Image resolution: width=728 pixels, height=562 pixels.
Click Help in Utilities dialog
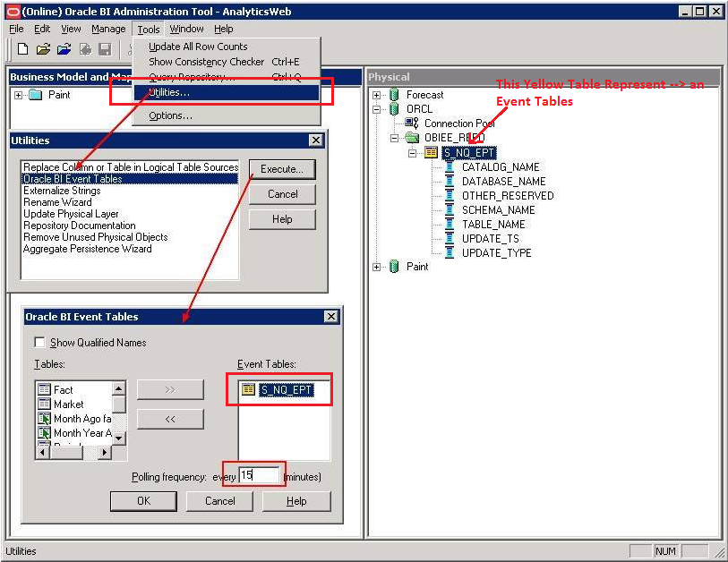point(282,219)
